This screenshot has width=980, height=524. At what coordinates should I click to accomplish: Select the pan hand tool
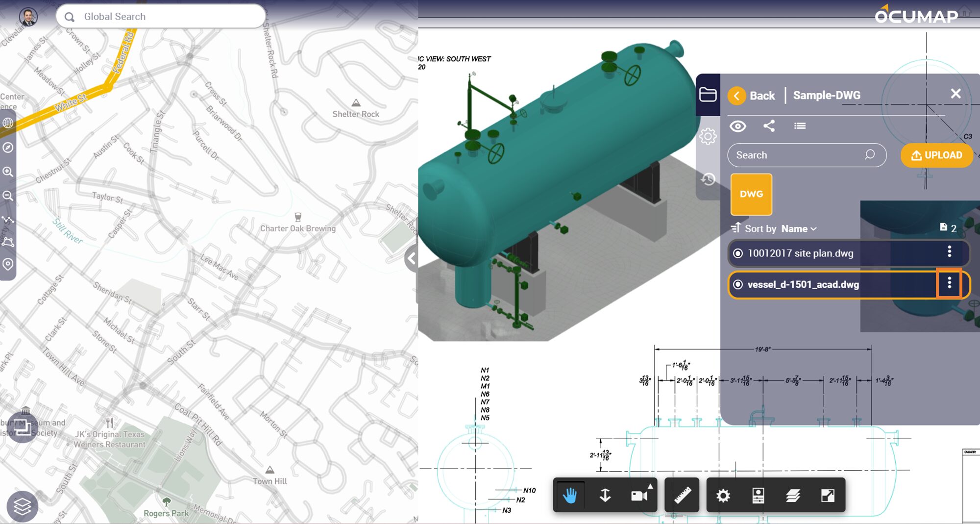tap(569, 496)
